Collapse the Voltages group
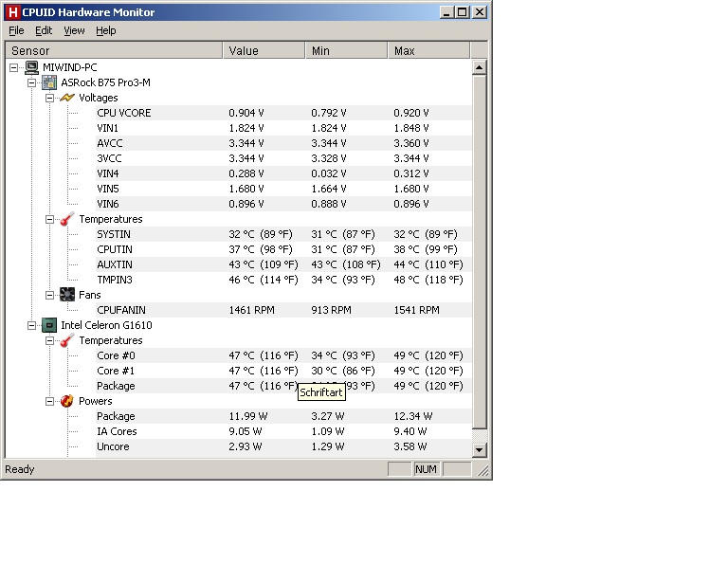Viewport: 728px width, 582px height. pos(49,98)
